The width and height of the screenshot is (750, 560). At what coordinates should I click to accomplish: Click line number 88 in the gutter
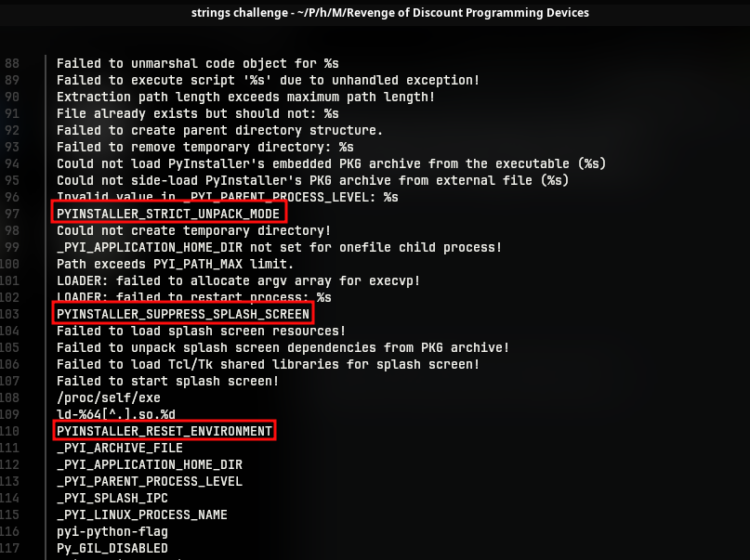pos(11,63)
